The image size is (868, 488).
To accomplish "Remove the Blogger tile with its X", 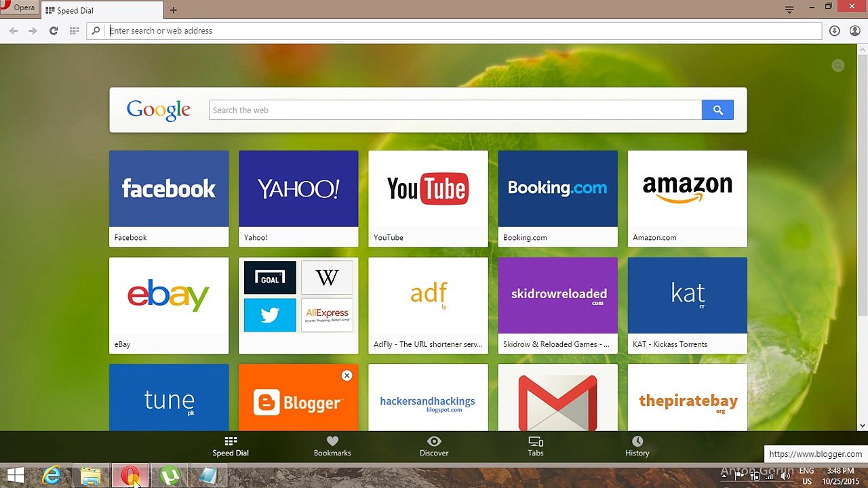I will pyautogui.click(x=347, y=375).
